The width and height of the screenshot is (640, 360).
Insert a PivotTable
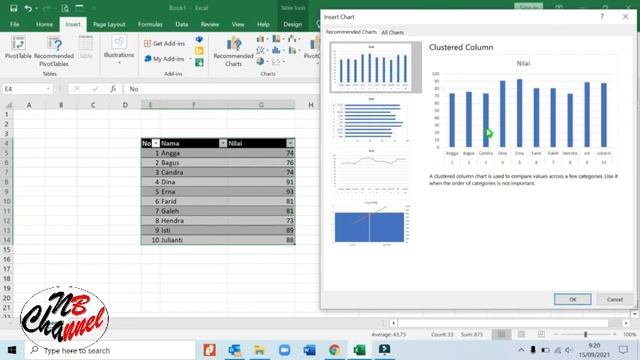pyautogui.click(x=18, y=48)
